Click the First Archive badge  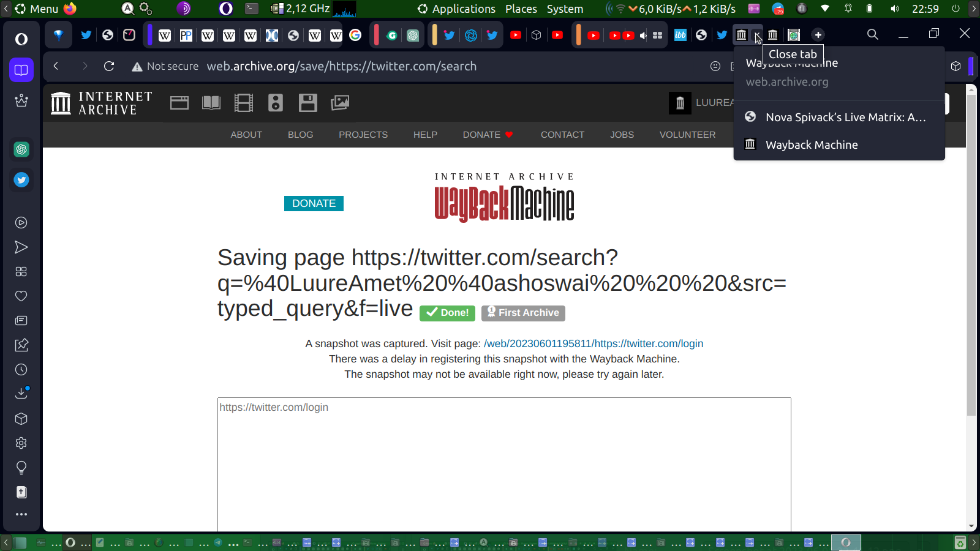click(x=523, y=313)
